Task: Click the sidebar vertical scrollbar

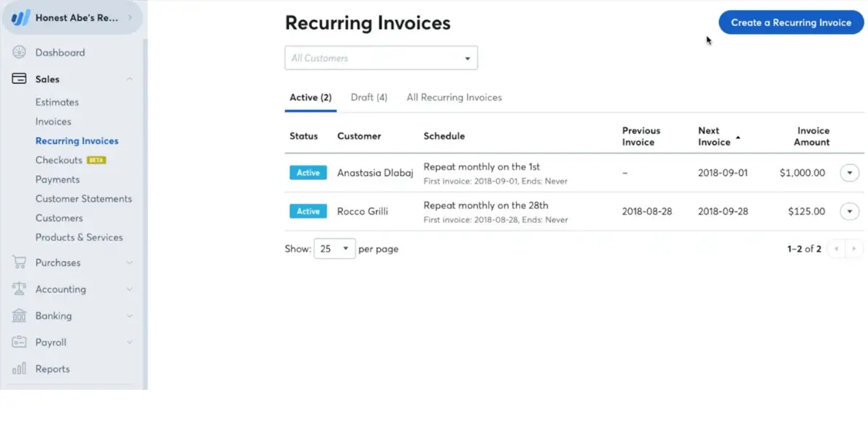Action: [145, 213]
